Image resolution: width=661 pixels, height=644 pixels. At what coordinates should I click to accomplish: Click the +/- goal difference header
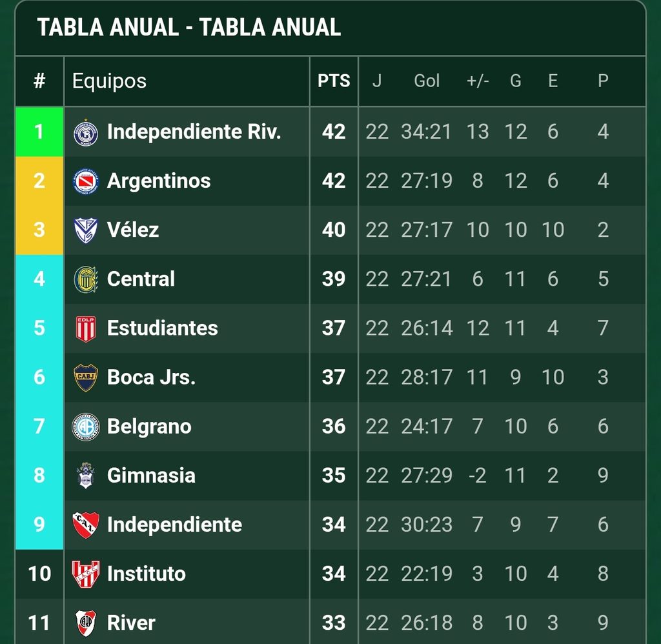pos(478,81)
